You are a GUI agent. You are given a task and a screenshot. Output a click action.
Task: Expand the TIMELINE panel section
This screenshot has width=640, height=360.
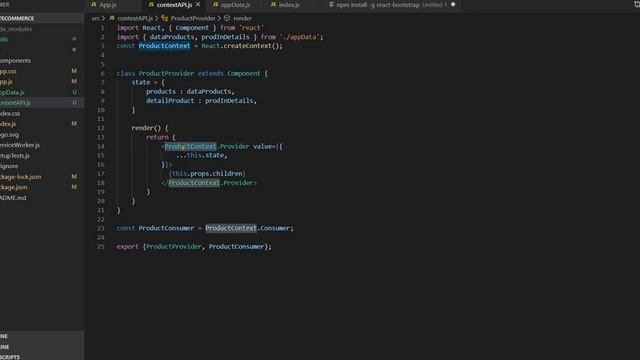point(42,347)
